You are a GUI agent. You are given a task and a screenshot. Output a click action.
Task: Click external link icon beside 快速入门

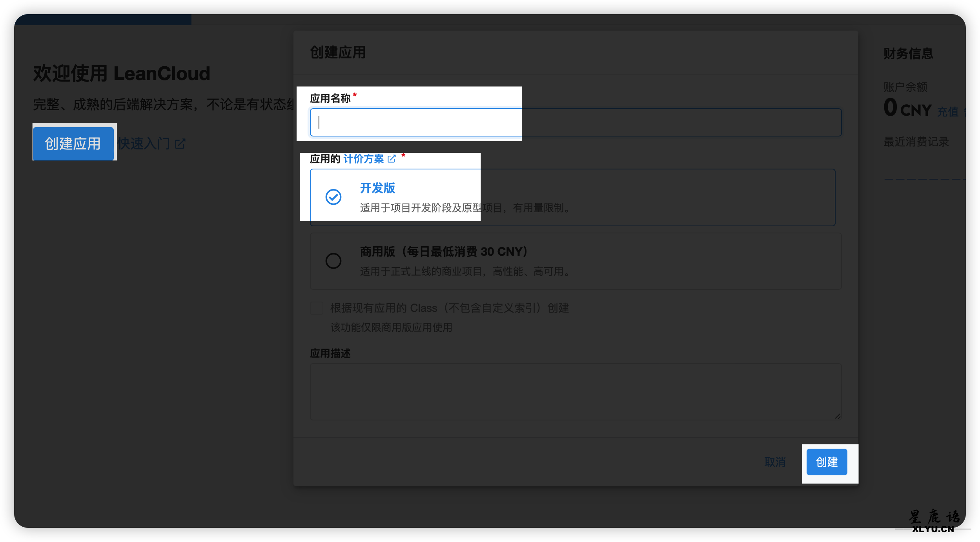180,144
